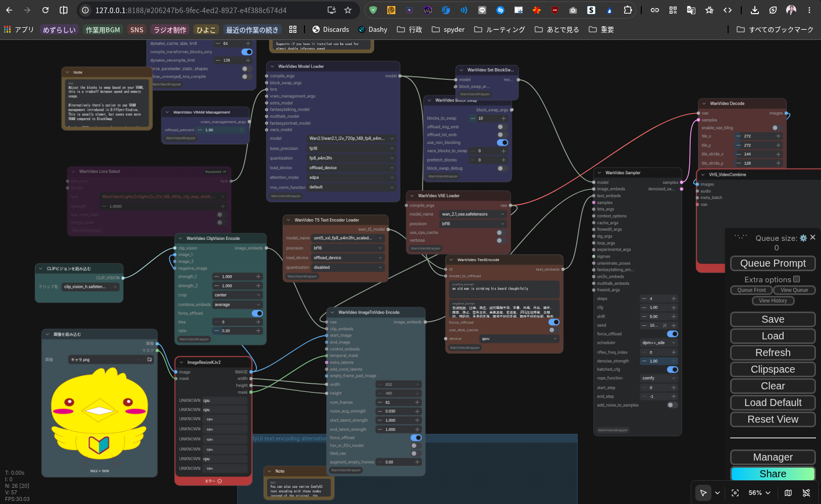The height and width of the screenshot is (504, 821).
Task: Open the Shazam extension icon
Action: tap(500, 10)
